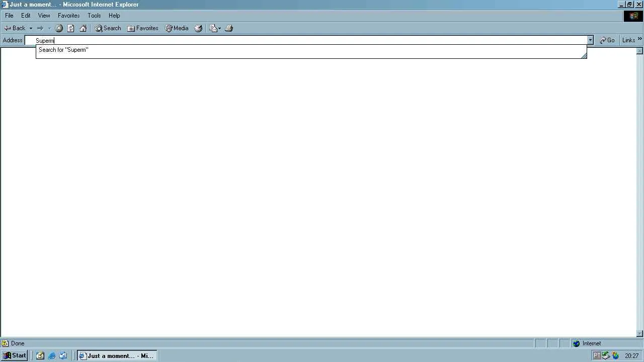Click the vertical scrollbar down arrow
The width and height of the screenshot is (644, 362).
pos(640,333)
